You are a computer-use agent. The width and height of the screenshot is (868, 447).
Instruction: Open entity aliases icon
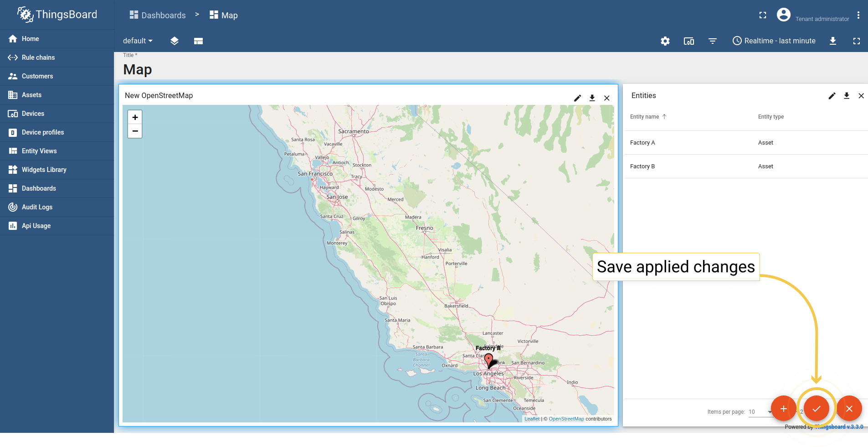[689, 41]
